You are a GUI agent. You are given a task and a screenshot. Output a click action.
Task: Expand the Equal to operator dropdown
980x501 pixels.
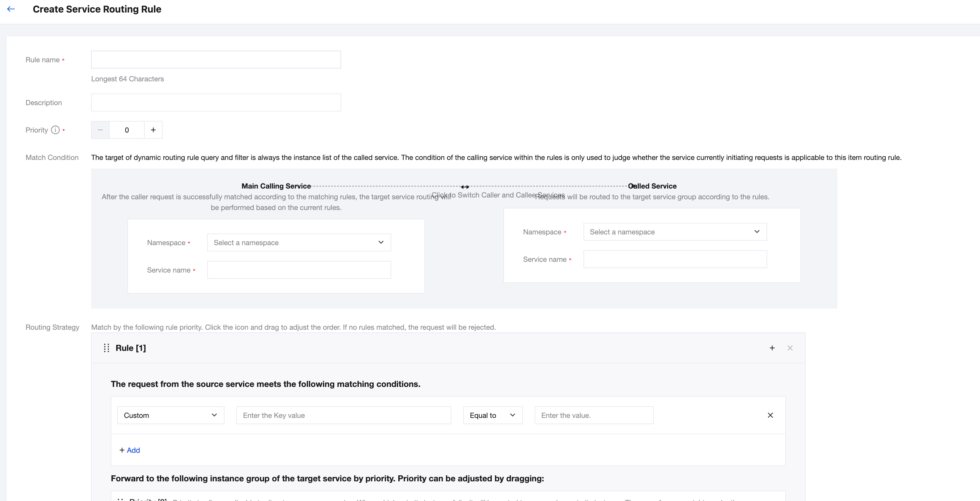pos(493,415)
